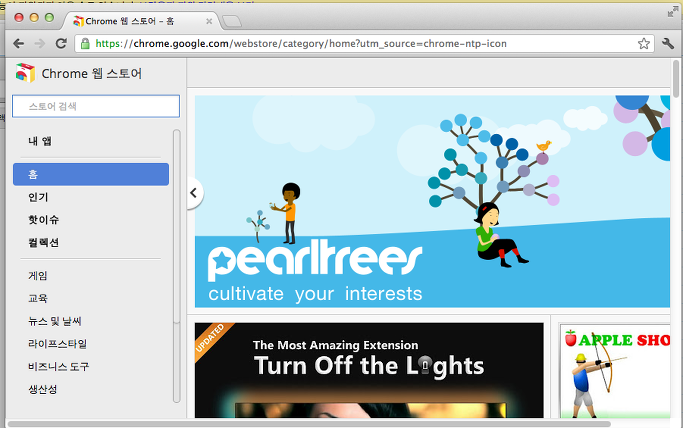Browse the 뉴스 및 날씨 category
This screenshot has width=683, height=428.
click(55, 321)
